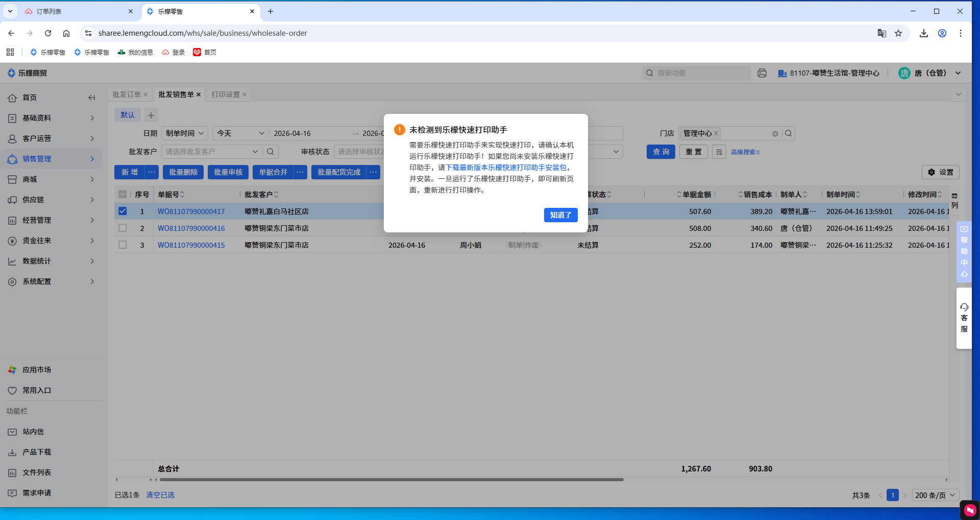Click the download link for 乐檬快速打印助手安装包
Image resolution: width=980 pixels, height=520 pixels.
[506, 168]
